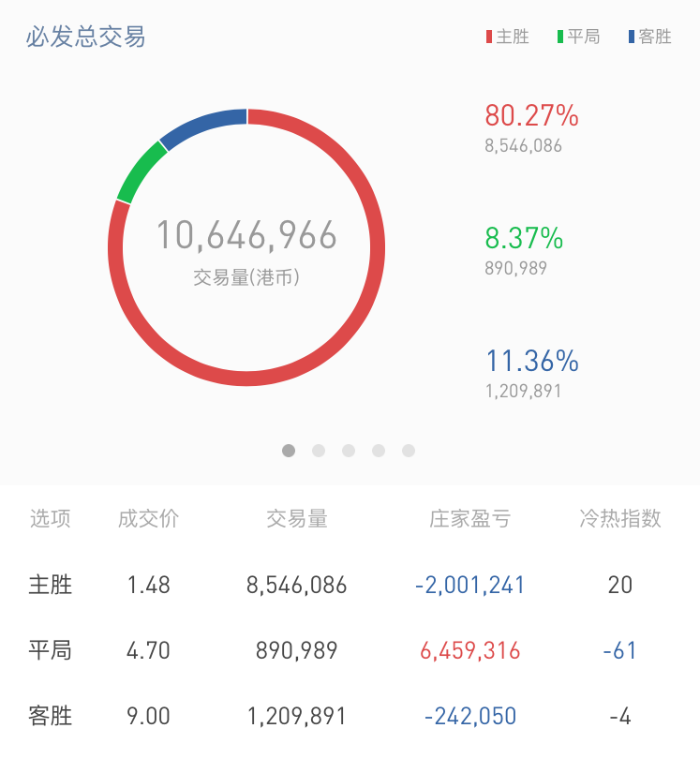The height and width of the screenshot is (758, 700).
Task: Click the 6,459,316 profit value
Action: click(x=469, y=651)
